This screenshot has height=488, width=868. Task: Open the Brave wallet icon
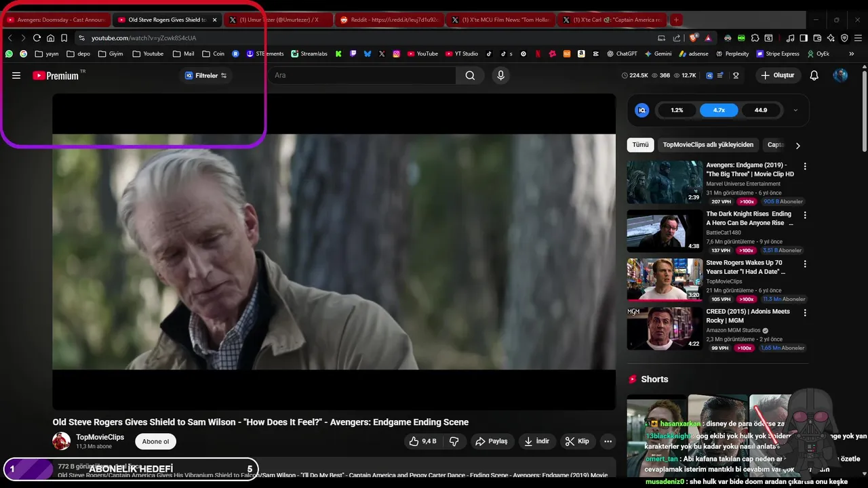(818, 38)
